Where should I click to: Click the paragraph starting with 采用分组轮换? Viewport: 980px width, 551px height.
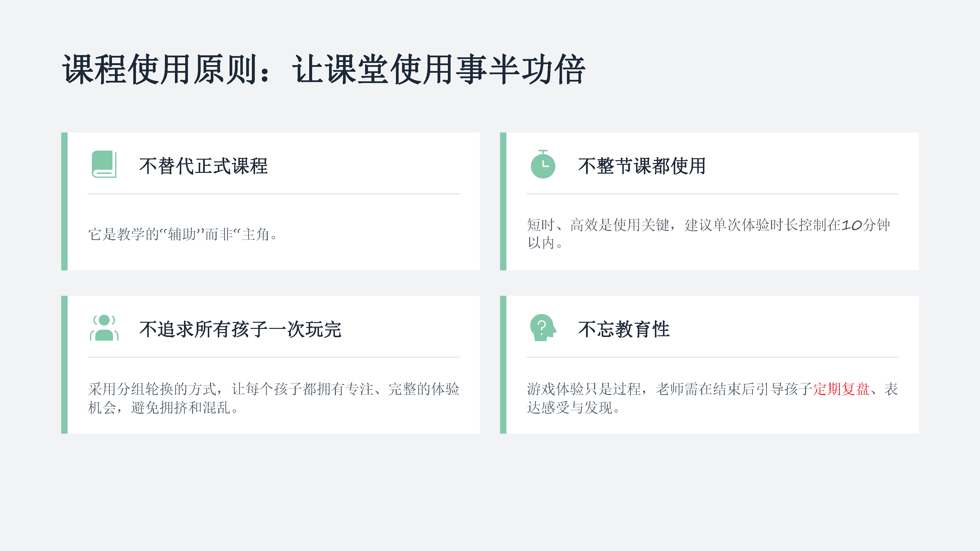click(x=273, y=398)
